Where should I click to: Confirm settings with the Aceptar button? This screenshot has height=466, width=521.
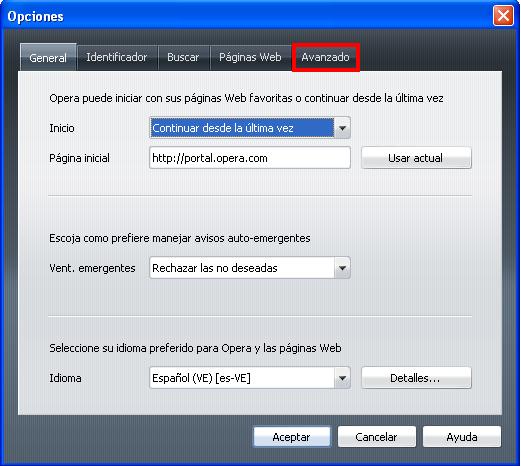(292, 437)
